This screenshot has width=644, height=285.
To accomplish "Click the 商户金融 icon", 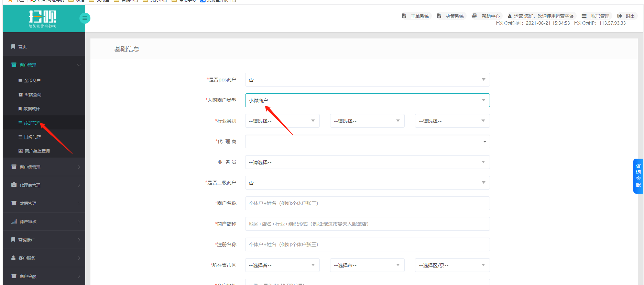I will click(14, 276).
